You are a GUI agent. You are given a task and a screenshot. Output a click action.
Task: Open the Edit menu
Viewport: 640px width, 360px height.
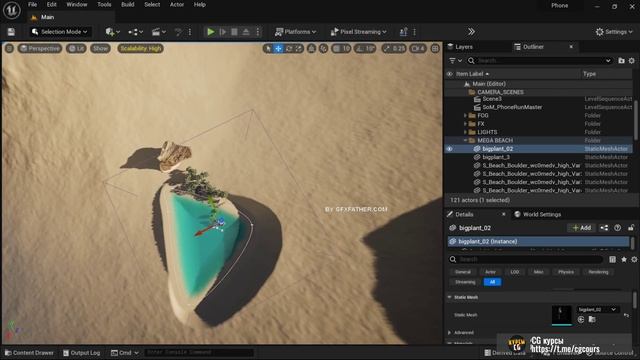coord(51,4)
